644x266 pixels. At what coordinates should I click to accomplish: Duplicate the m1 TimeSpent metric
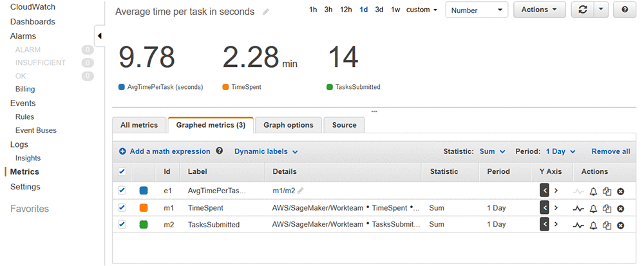(x=607, y=209)
